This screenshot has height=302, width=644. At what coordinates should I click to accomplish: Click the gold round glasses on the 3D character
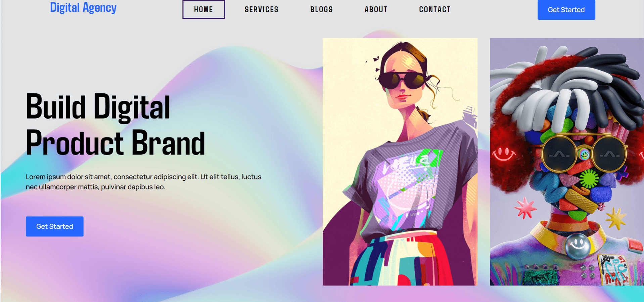click(x=584, y=153)
